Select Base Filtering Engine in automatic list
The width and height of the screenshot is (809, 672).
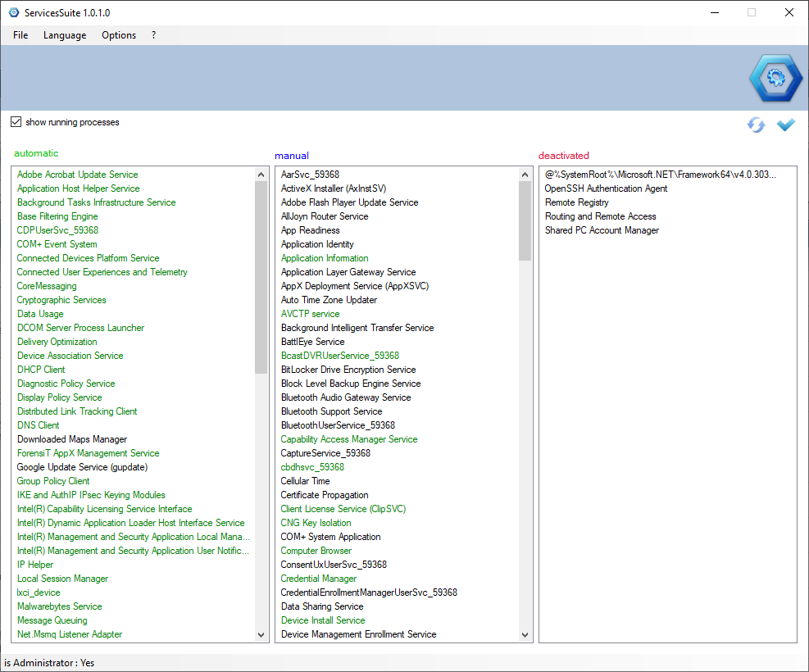pos(57,216)
